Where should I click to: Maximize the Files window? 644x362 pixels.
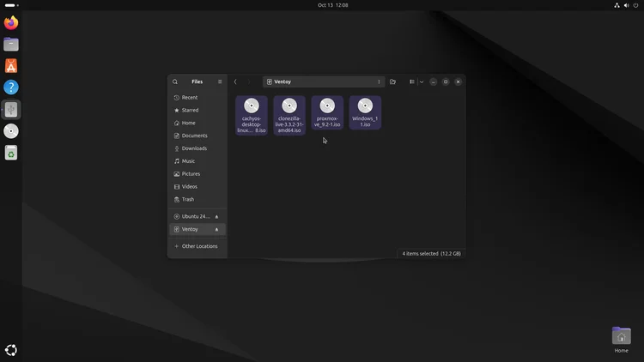point(446,81)
